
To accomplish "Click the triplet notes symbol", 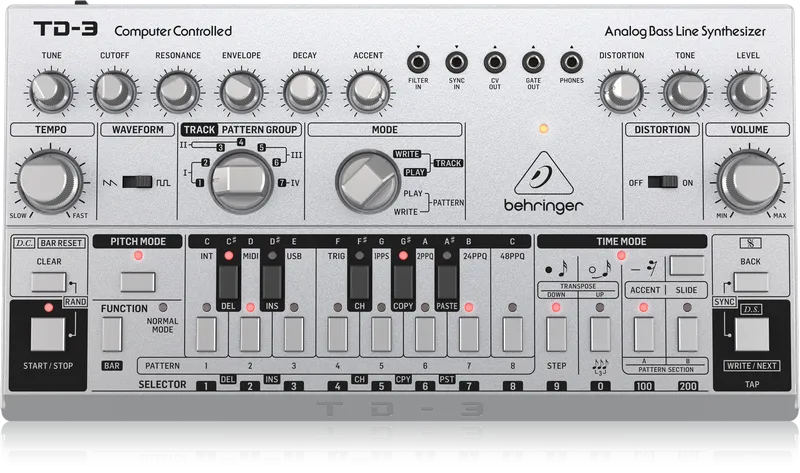I will (x=600, y=367).
